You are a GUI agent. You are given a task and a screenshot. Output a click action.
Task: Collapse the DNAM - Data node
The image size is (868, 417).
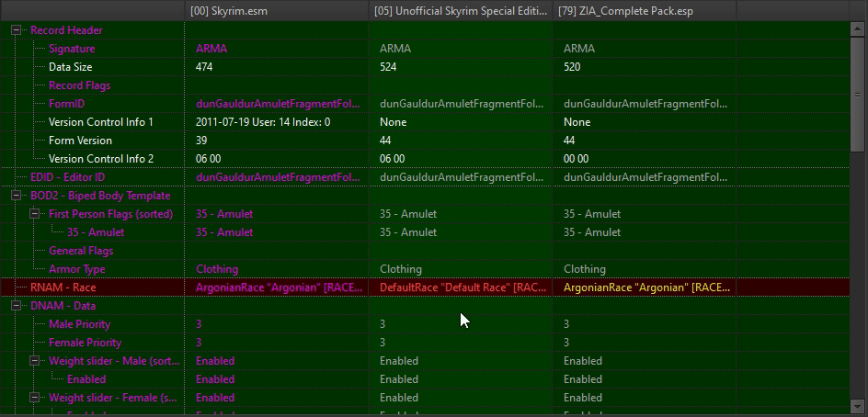[x=16, y=306]
